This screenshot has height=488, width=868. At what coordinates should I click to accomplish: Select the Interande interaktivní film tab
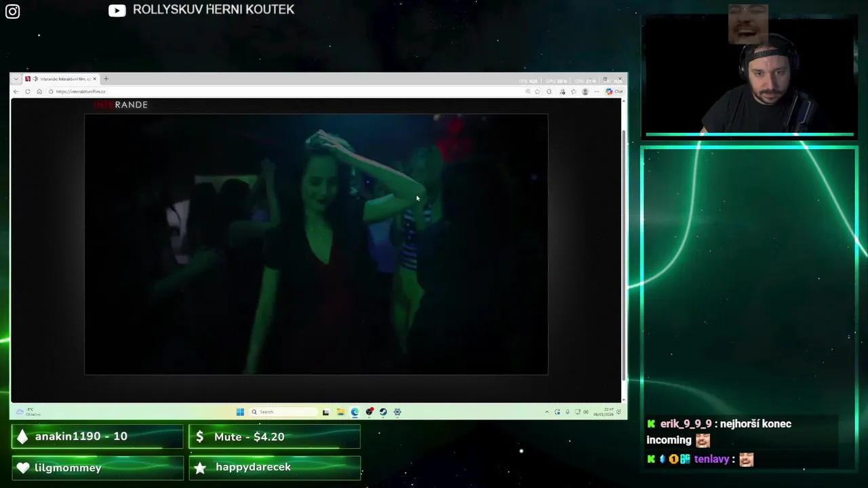pos(61,79)
